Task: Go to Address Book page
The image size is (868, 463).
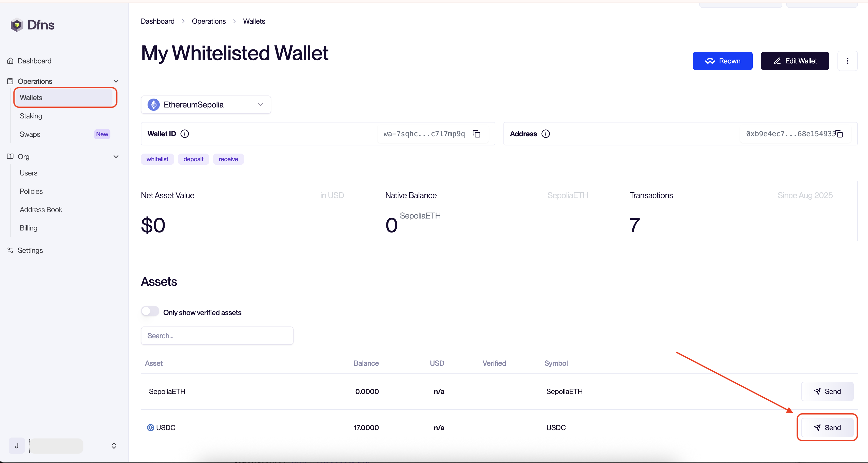Action: pos(41,210)
